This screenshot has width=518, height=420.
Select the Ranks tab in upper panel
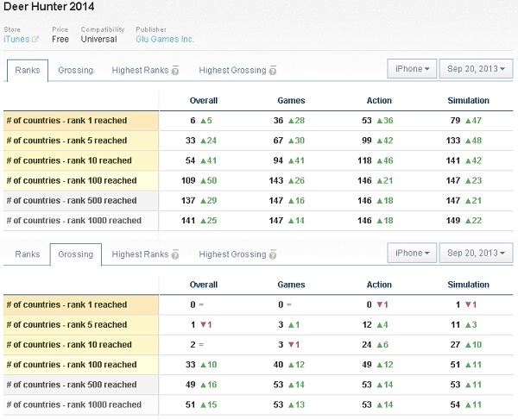28,70
